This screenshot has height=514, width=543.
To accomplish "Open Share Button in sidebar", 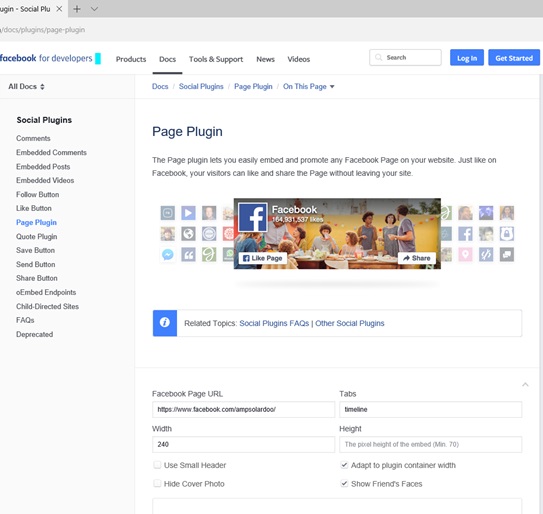I will pyautogui.click(x=37, y=278).
